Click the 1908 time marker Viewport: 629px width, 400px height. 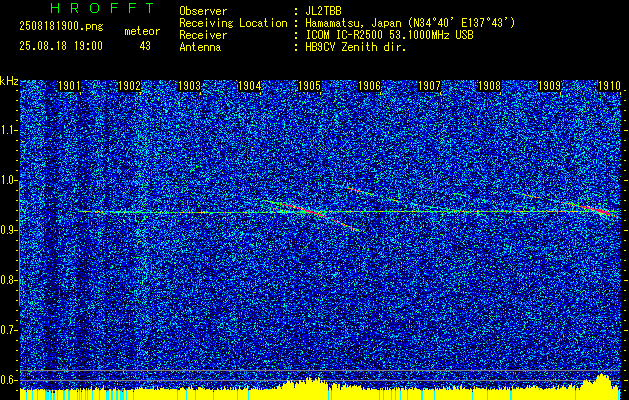pyautogui.click(x=489, y=86)
